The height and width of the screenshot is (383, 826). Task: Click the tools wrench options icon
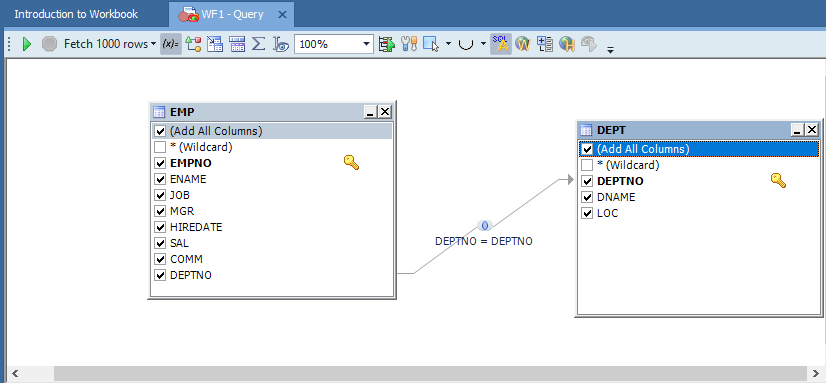pyautogui.click(x=409, y=44)
